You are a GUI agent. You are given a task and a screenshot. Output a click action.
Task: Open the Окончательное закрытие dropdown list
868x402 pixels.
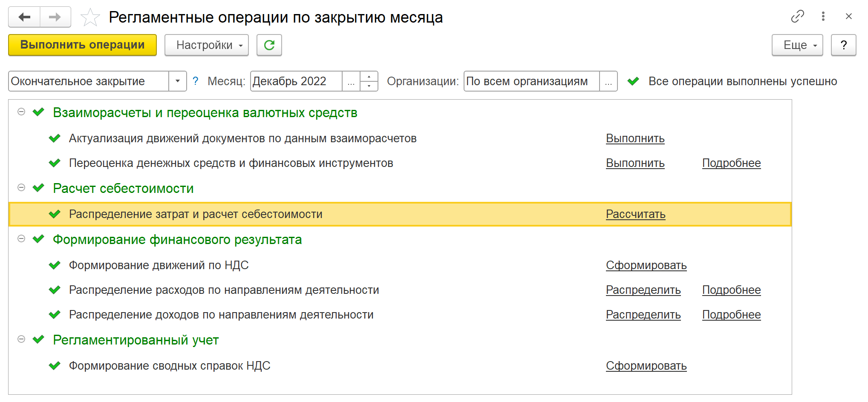[x=178, y=81]
